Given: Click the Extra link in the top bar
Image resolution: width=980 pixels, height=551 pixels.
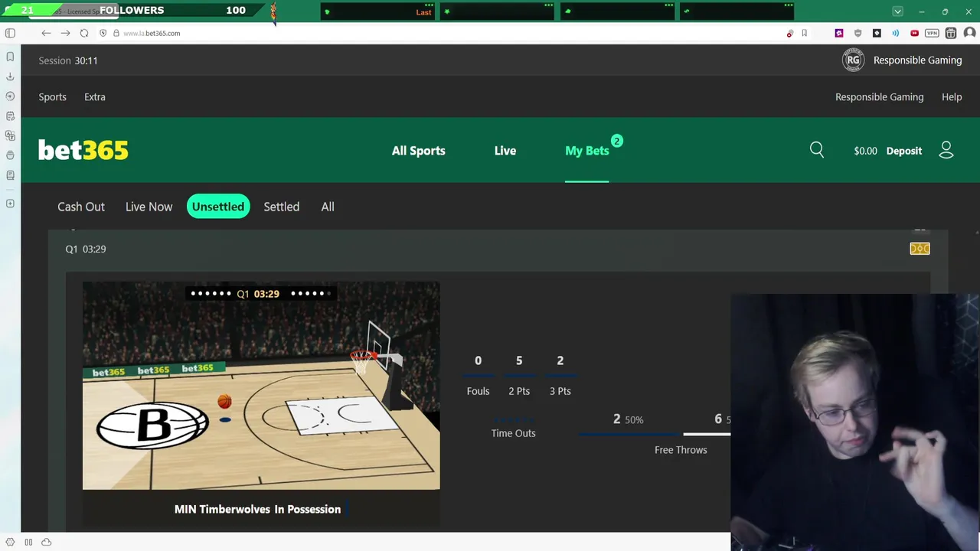Looking at the screenshot, I should click(x=95, y=97).
